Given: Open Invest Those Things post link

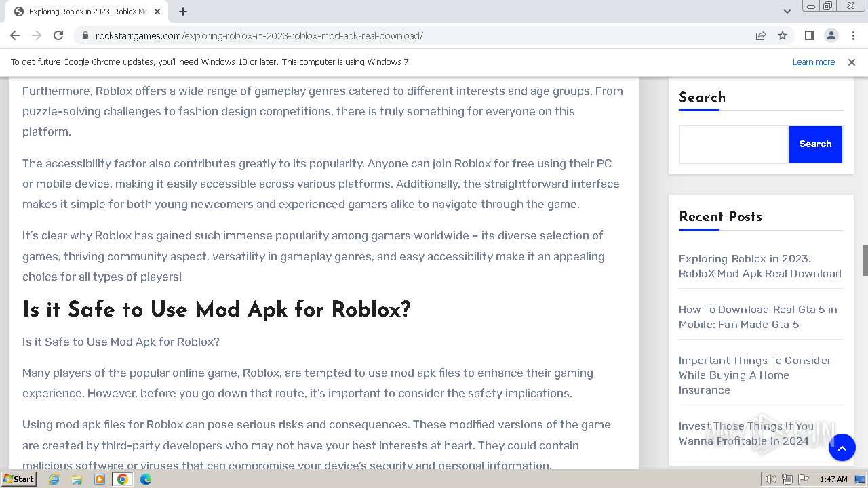Looking at the screenshot, I should tap(746, 434).
